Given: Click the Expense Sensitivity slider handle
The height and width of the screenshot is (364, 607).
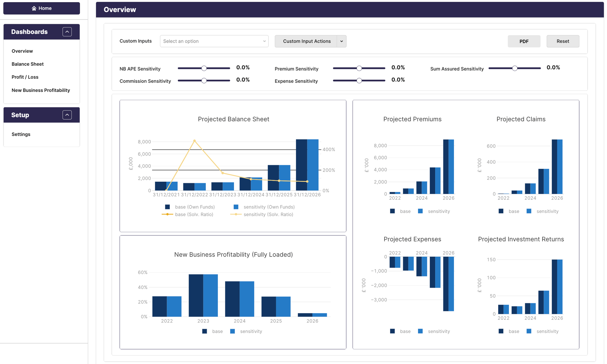Looking at the screenshot, I should 359,81.
